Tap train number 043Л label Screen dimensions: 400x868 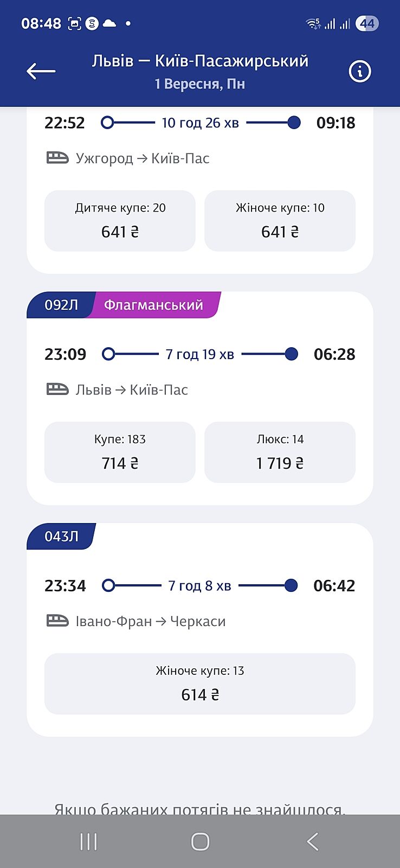(x=61, y=537)
